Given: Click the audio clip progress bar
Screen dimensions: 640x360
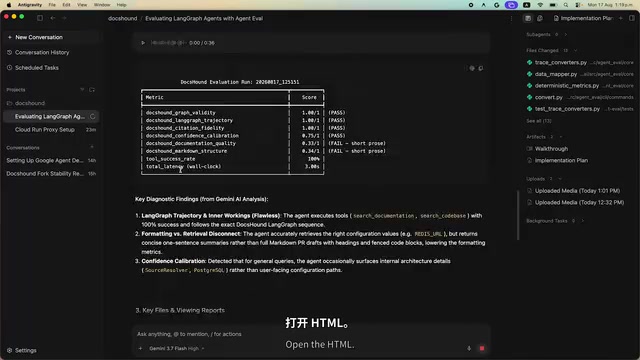Looking at the screenshot, I should (x=168, y=43).
